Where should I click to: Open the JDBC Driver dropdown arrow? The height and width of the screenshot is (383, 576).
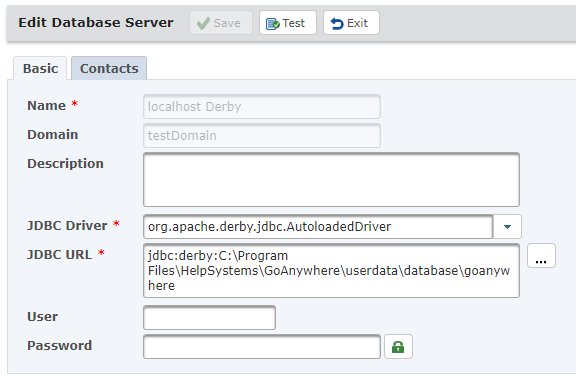point(507,227)
